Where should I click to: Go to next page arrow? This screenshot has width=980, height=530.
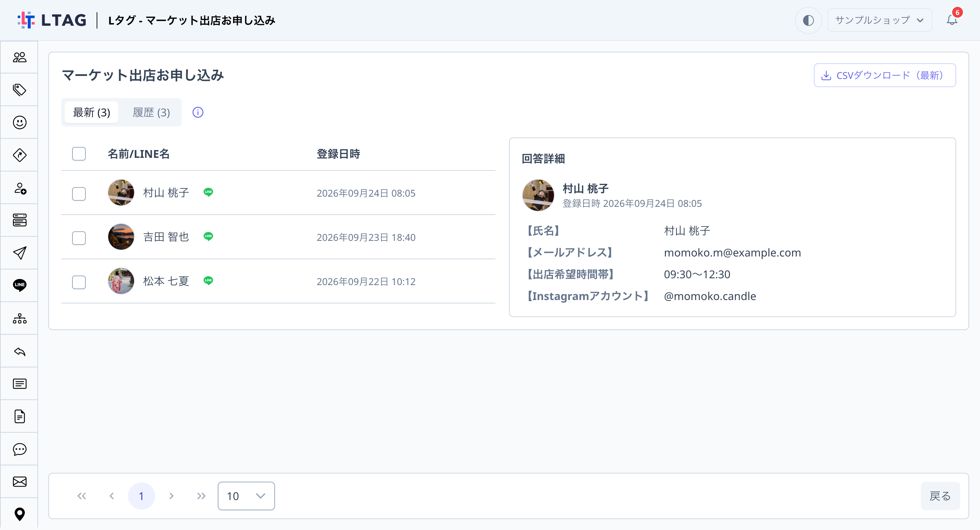click(171, 496)
